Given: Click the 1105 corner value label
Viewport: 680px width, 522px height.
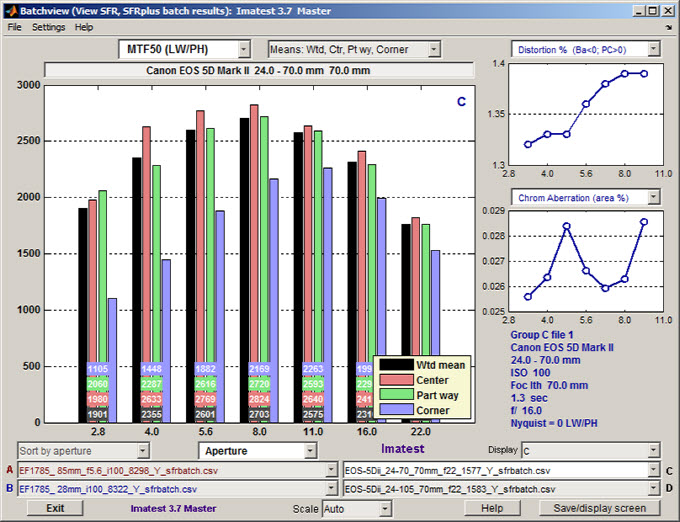Looking at the screenshot, I should click(x=98, y=369).
